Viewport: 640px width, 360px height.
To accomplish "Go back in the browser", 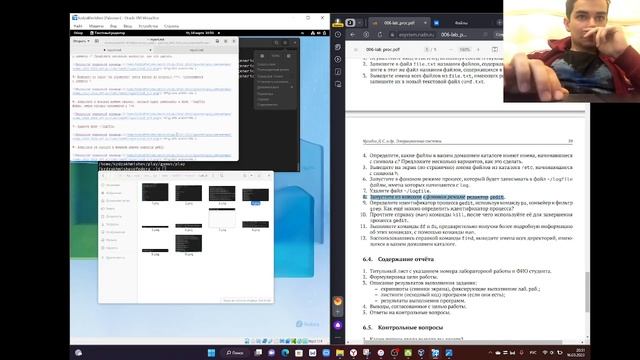I will point(353,35).
